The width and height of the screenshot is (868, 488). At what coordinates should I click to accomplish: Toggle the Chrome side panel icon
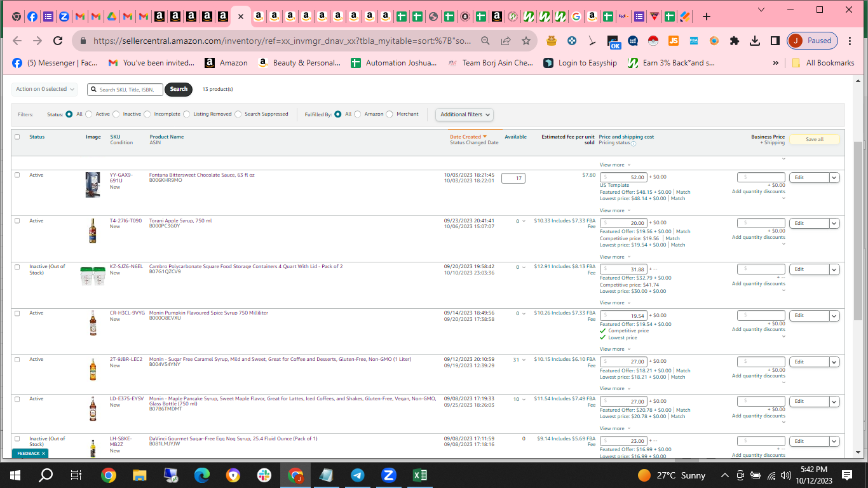click(x=775, y=41)
